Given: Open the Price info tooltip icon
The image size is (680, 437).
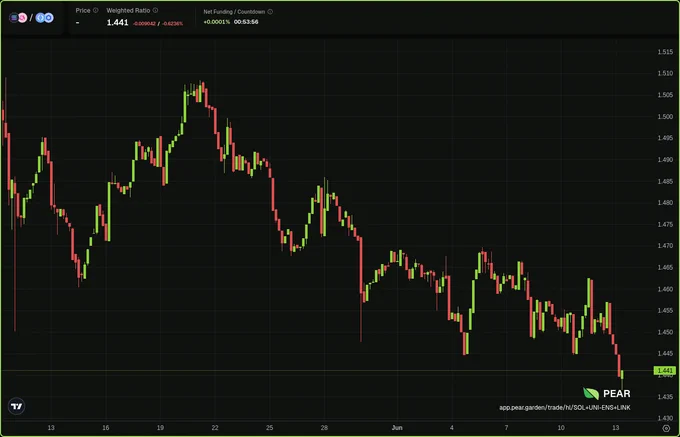Looking at the screenshot, I should (95, 10).
